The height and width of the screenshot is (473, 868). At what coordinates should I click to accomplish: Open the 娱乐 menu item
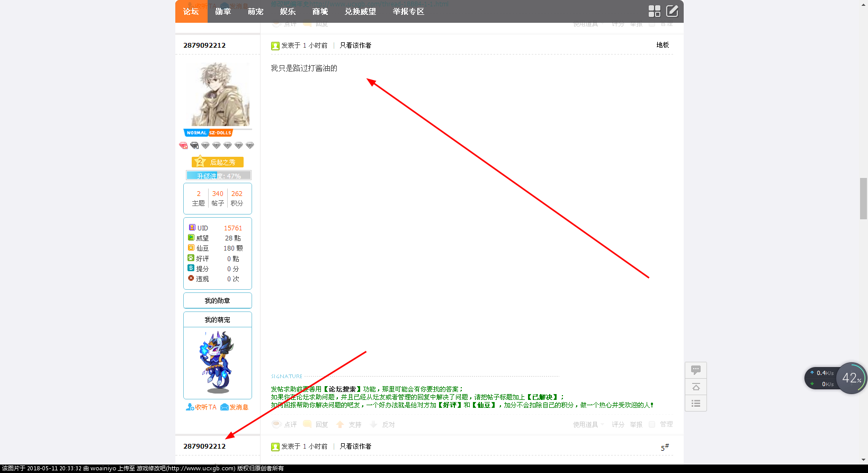pyautogui.click(x=288, y=11)
